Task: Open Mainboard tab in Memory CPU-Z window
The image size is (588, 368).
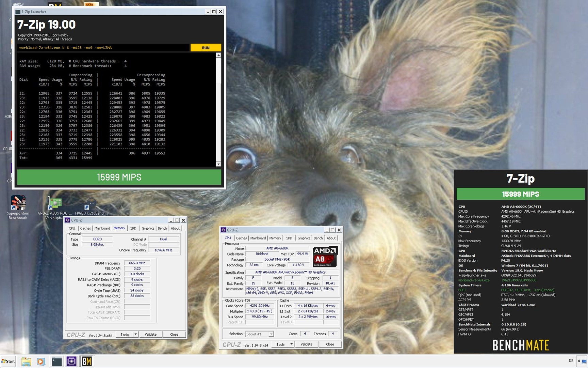Action: click(x=102, y=228)
